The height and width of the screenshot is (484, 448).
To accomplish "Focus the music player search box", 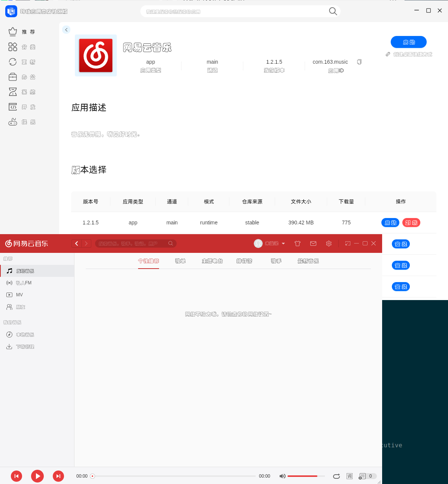I will pyautogui.click(x=135, y=243).
